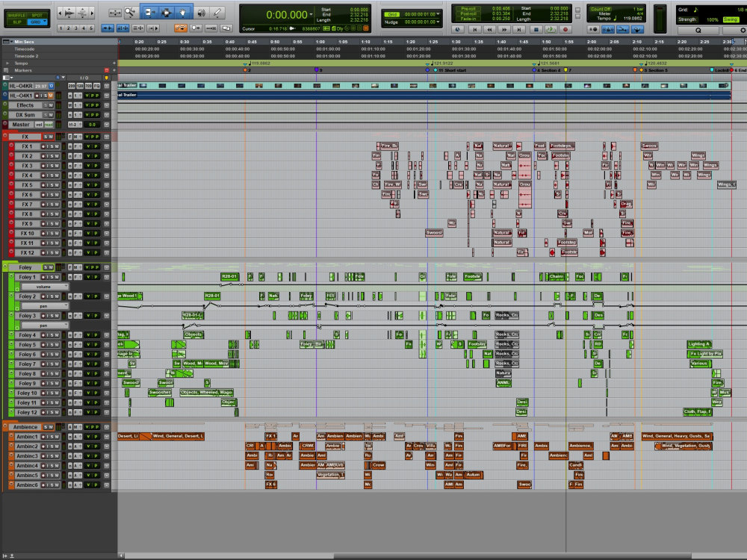Mute the Effects track
Image resolution: width=747 pixels, height=560 pixels.
(x=51, y=105)
